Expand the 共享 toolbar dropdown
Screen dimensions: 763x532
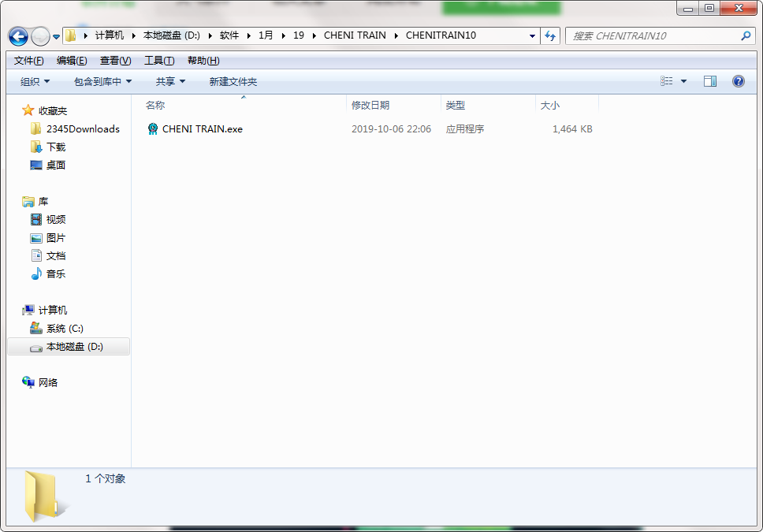170,81
